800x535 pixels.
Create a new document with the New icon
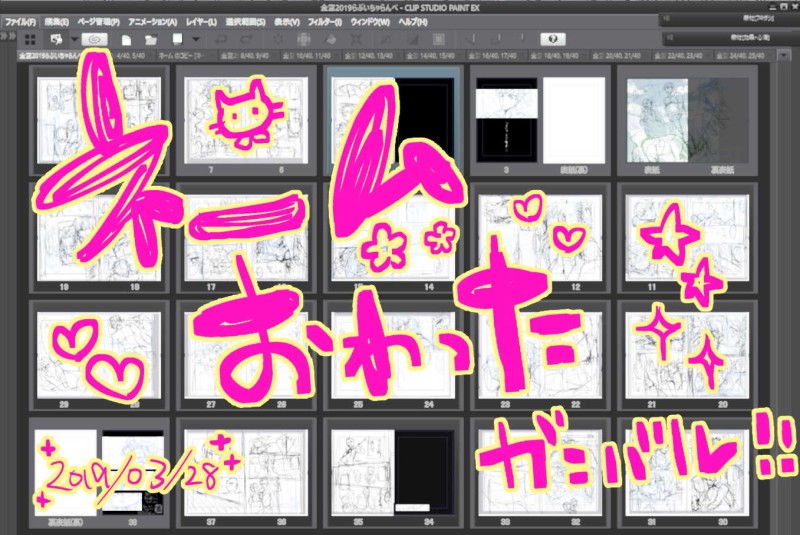(x=126, y=39)
